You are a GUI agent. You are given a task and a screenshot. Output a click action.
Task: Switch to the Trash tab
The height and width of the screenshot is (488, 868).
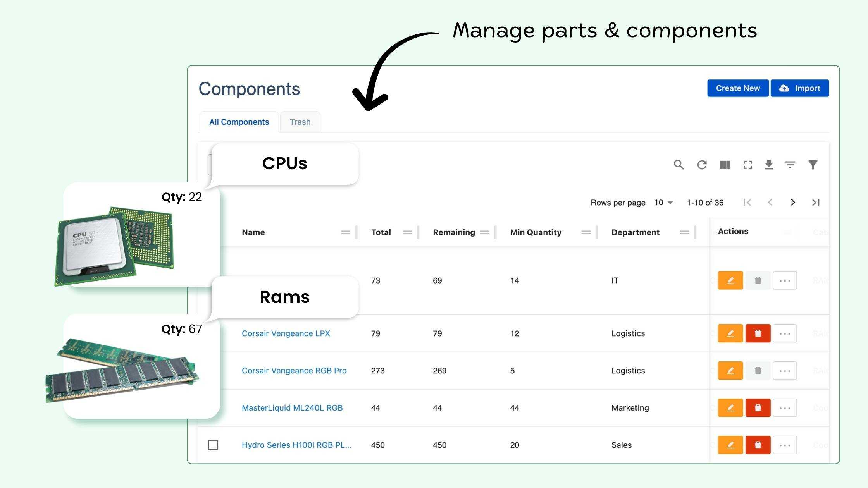click(x=300, y=122)
